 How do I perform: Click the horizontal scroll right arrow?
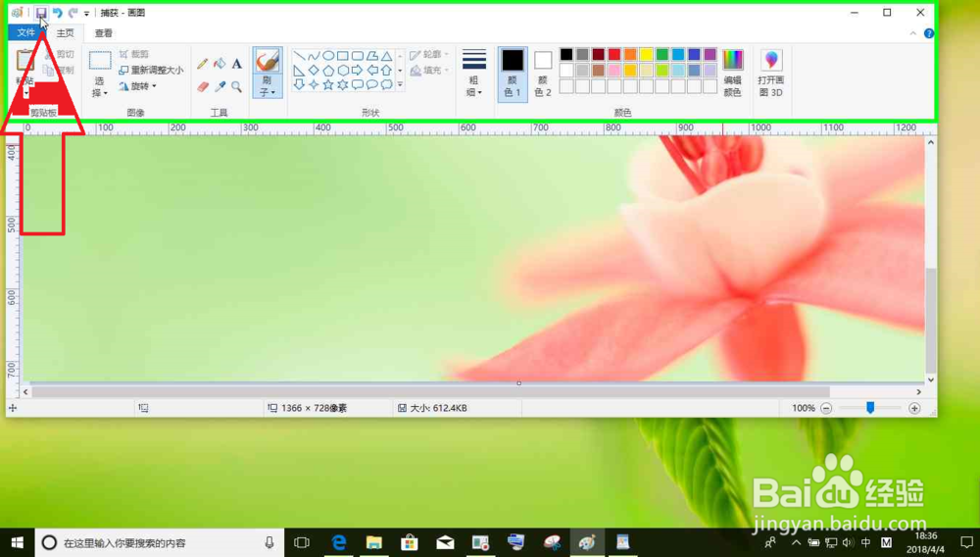(x=919, y=392)
